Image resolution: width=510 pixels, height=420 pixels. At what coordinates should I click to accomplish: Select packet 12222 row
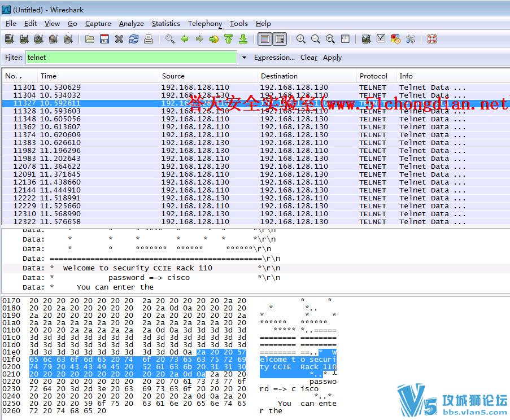256,198
